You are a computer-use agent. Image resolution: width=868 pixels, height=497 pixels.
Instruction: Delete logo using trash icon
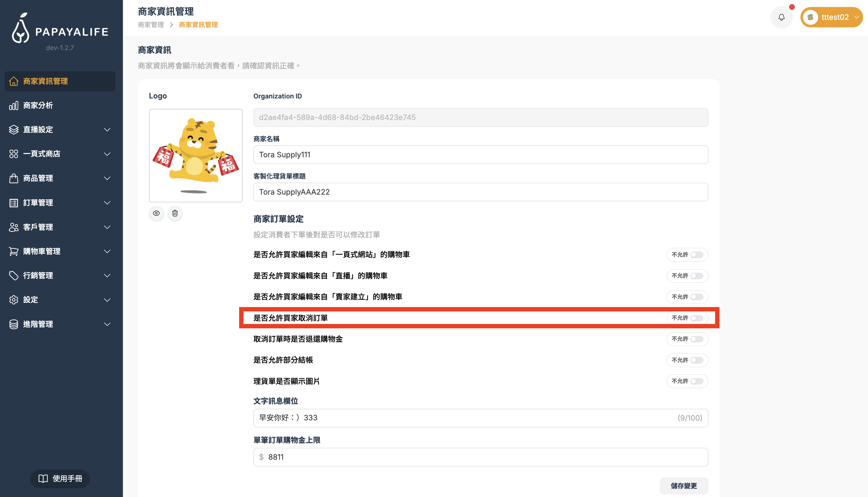175,213
